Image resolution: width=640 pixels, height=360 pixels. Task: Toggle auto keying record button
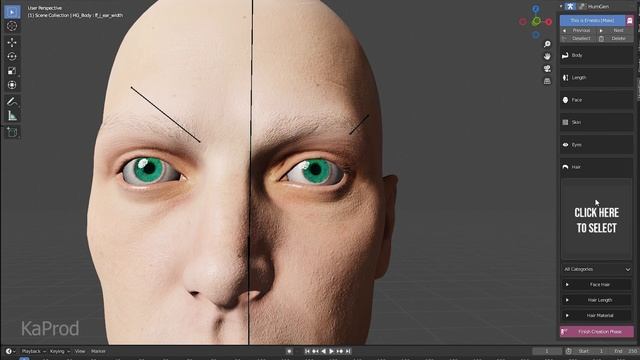[289, 351]
